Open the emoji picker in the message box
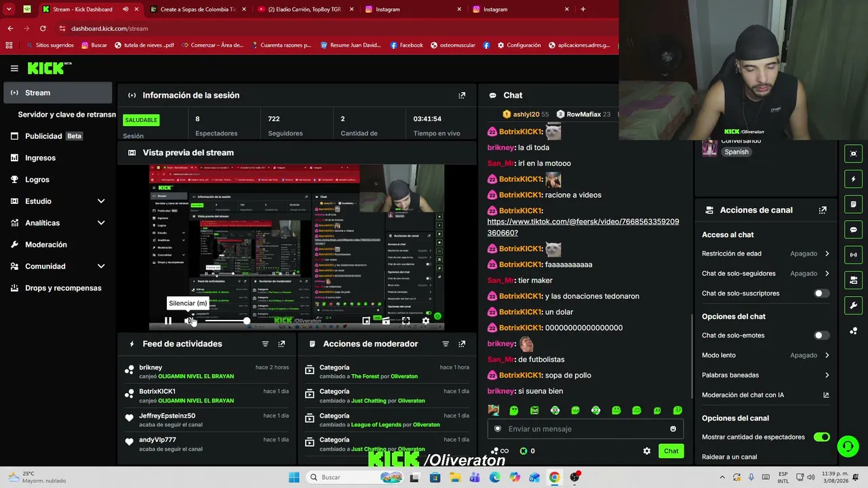The width and height of the screenshot is (868, 488). click(673, 429)
